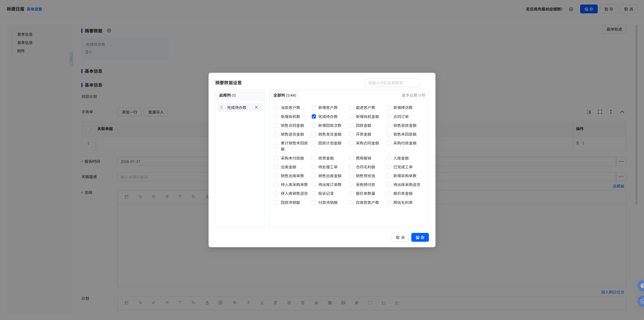
Task: Insert image in 计划 editor toolbar
Action: (x=343, y=303)
